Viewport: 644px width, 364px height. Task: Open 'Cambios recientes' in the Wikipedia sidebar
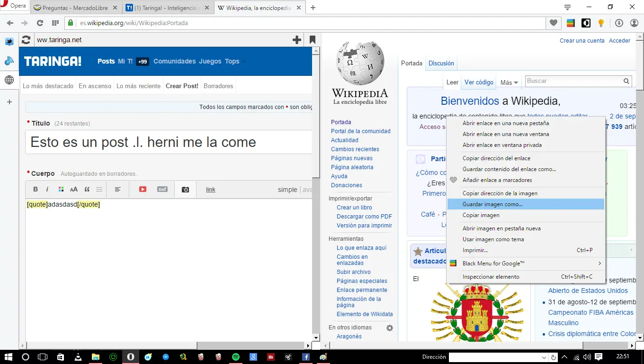[355, 149]
